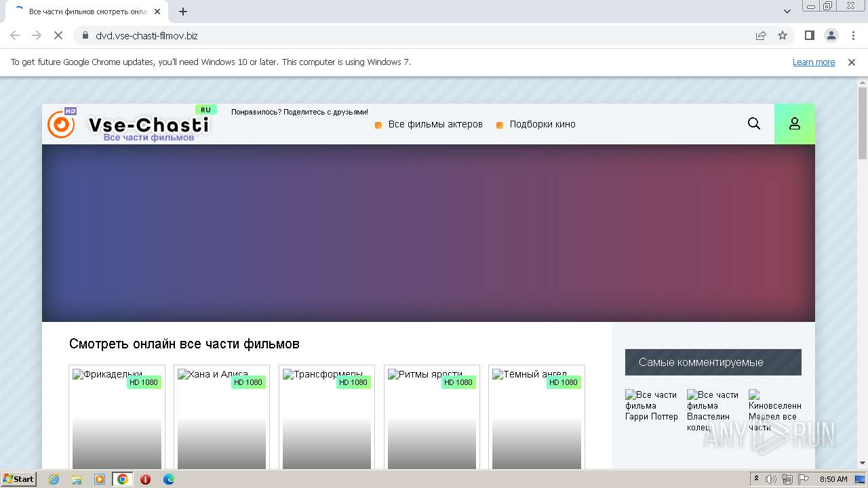Viewport: 868px width, 488px height.
Task: Open Chrome three-dot menu
Action: [x=852, y=35]
